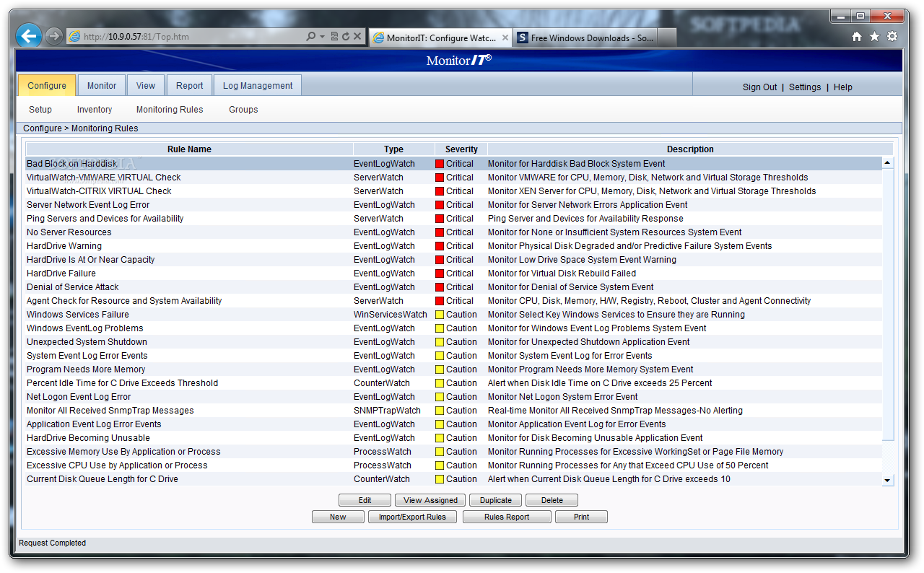Click the compatibility view icon in address bar
Viewport: 924px width, 573px height.
(x=335, y=36)
